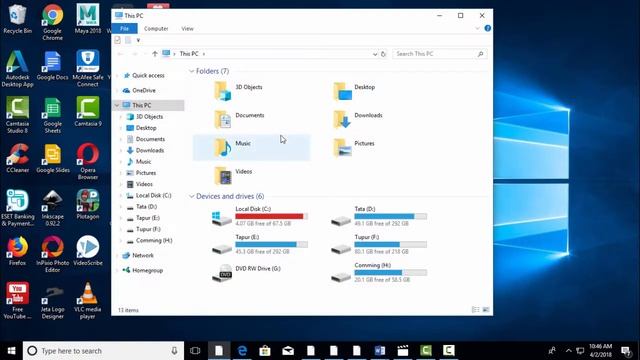Select Comming (H:) in navigation tree
Image resolution: width=640 pixels, height=360 pixels.
click(x=154, y=240)
